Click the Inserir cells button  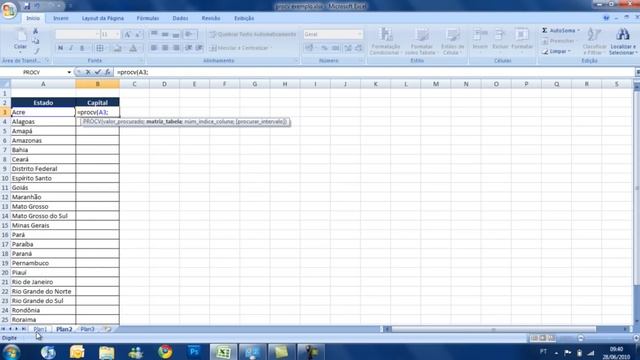pos(480,39)
